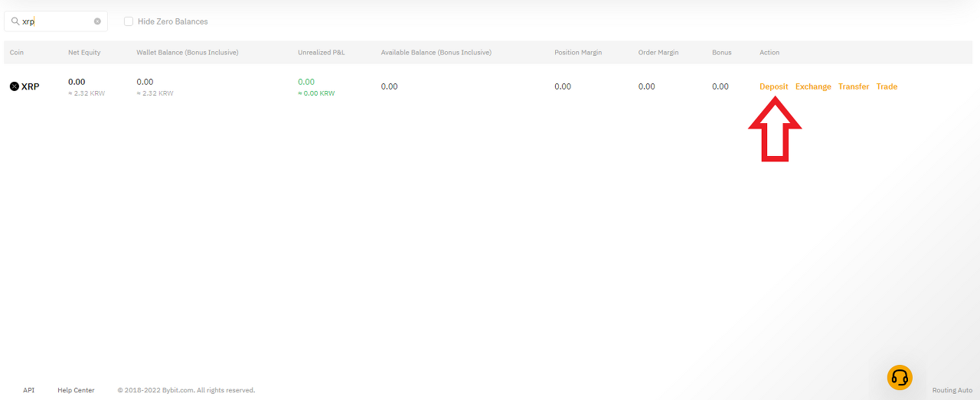Click the XRP coin logo icon

(x=14, y=86)
